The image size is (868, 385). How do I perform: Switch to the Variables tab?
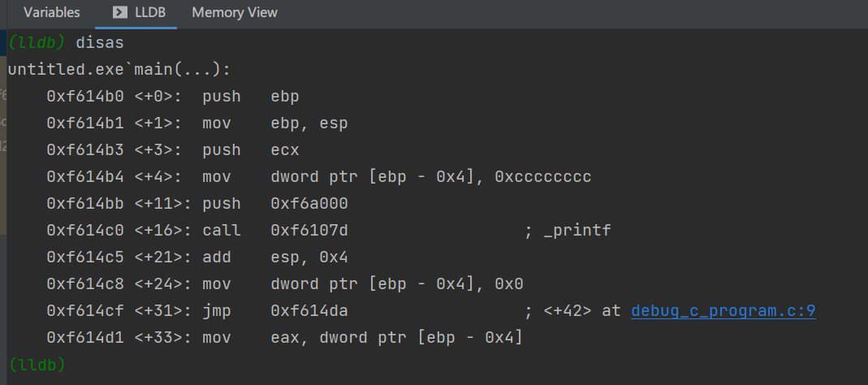[x=52, y=12]
